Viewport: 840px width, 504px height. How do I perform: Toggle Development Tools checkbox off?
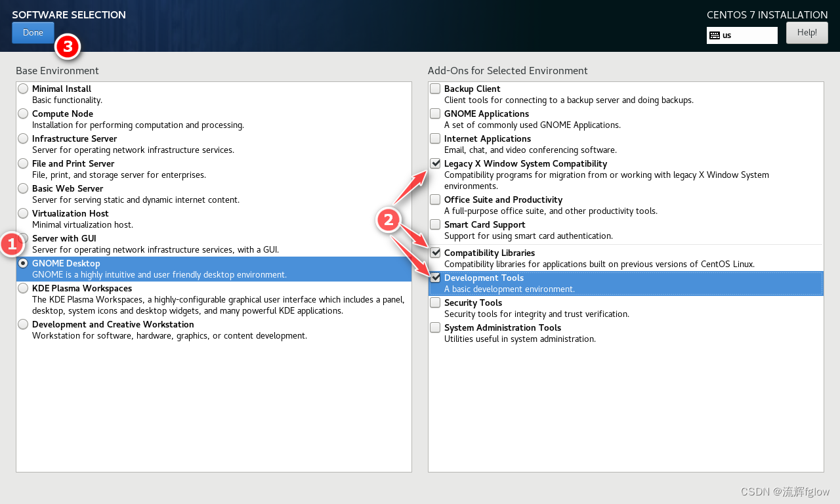(435, 278)
